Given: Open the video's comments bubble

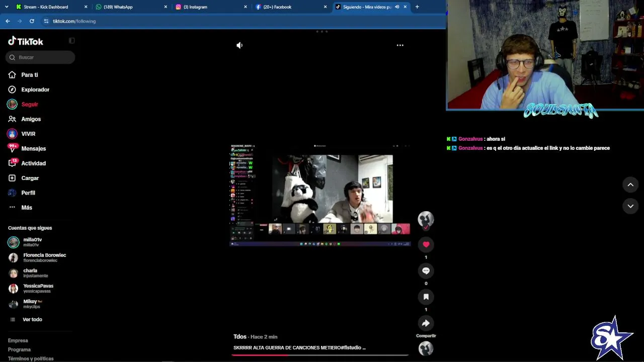Looking at the screenshot, I should (x=426, y=270).
